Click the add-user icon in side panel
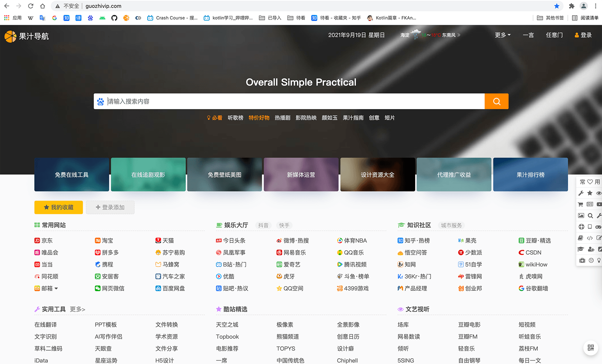 [x=591, y=249]
